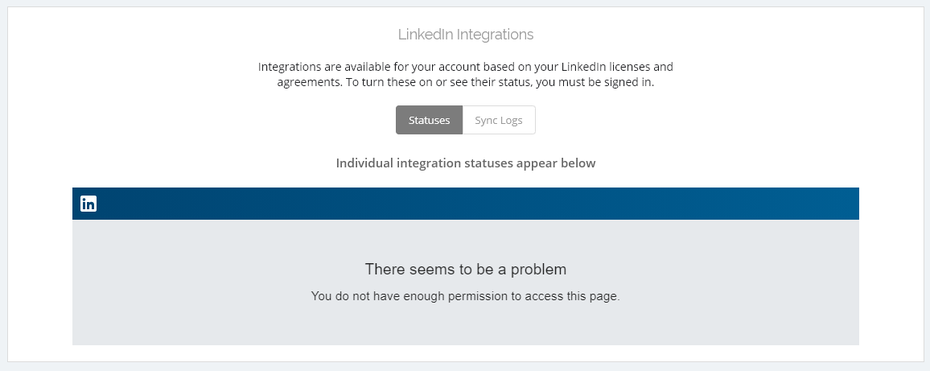Click the insufficient permission error message
The image size is (930, 371).
466,296
